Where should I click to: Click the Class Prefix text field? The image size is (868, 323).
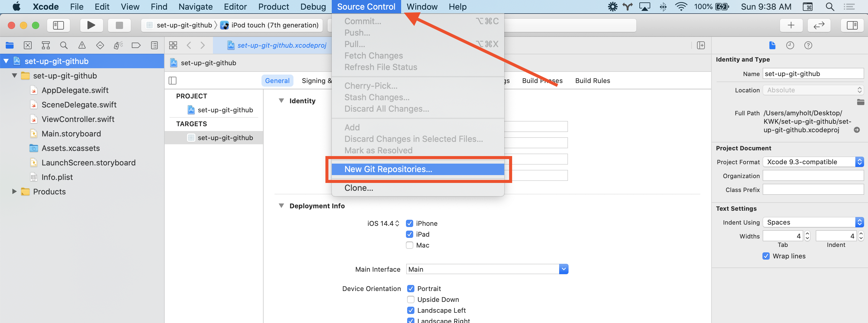tap(813, 190)
